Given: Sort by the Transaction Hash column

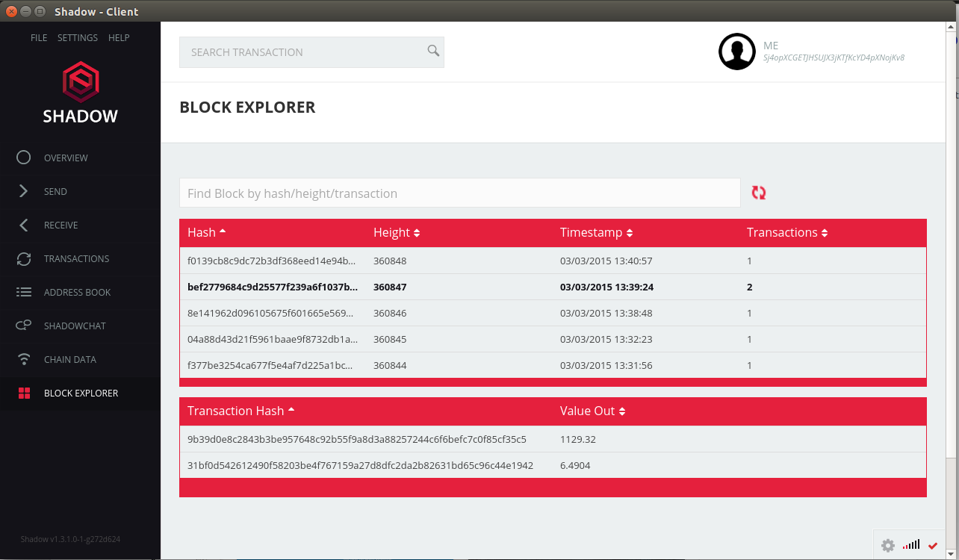Looking at the screenshot, I should point(241,411).
